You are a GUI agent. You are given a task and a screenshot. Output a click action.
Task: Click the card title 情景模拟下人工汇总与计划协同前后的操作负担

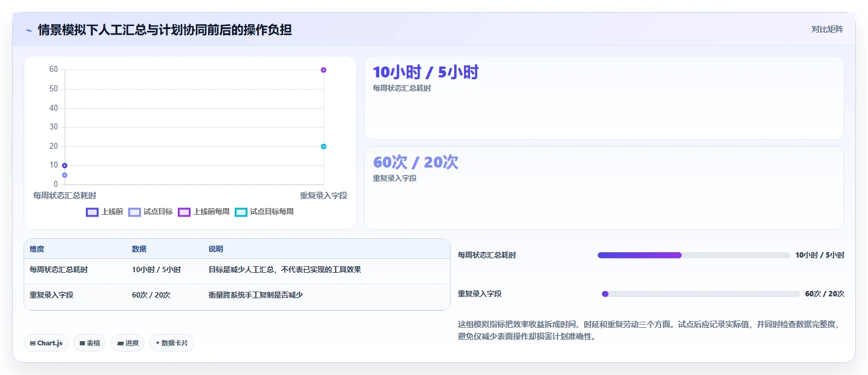165,30
